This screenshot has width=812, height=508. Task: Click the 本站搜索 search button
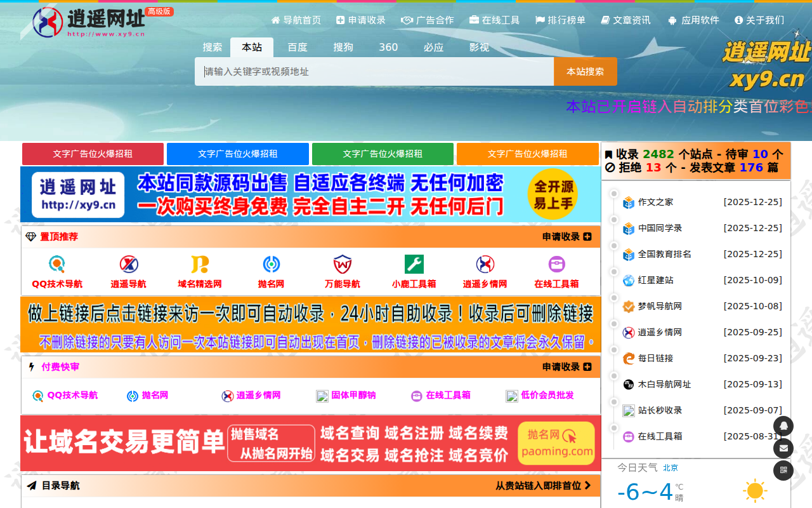click(x=584, y=71)
